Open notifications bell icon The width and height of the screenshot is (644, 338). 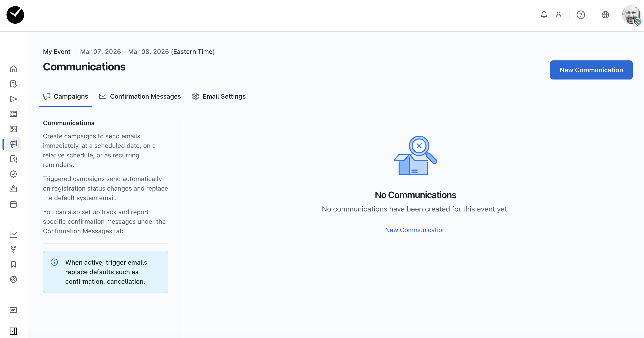(544, 15)
